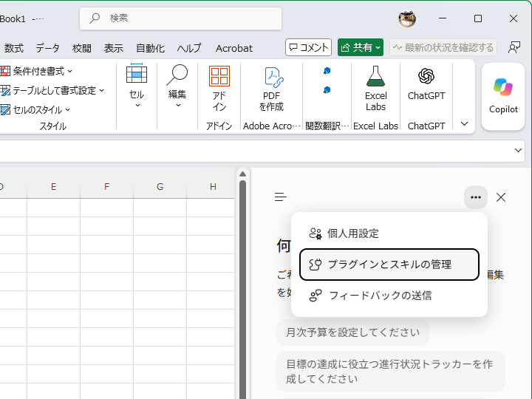Open the Cells (セル) group menu
This screenshot has width=532, height=399.
click(x=137, y=86)
